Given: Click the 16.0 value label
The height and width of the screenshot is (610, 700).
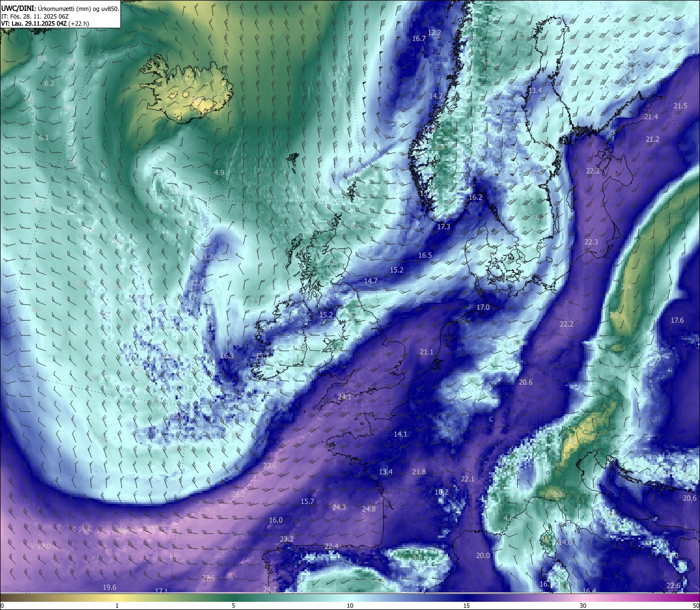Looking at the screenshot, I should (x=276, y=520).
